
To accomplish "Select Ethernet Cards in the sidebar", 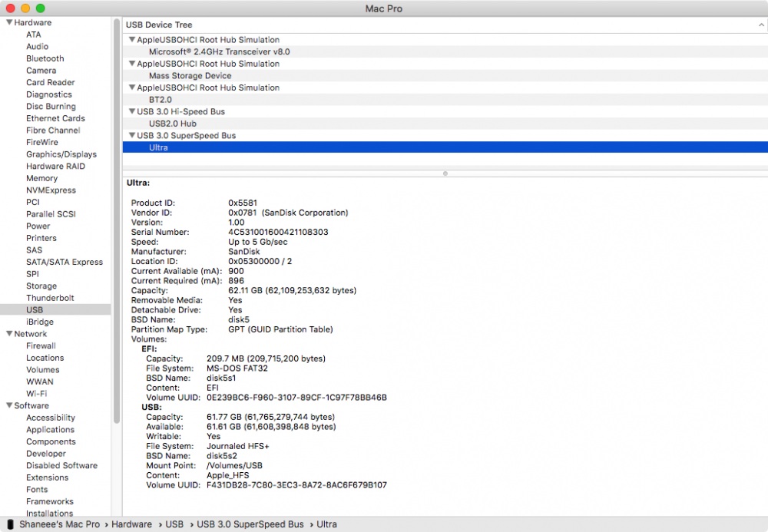I will click(55, 118).
